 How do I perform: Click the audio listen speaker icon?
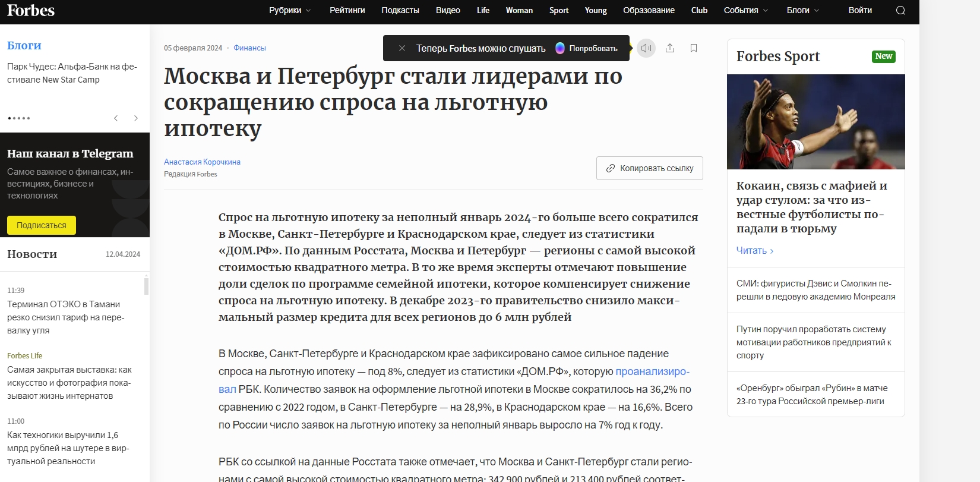(646, 48)
